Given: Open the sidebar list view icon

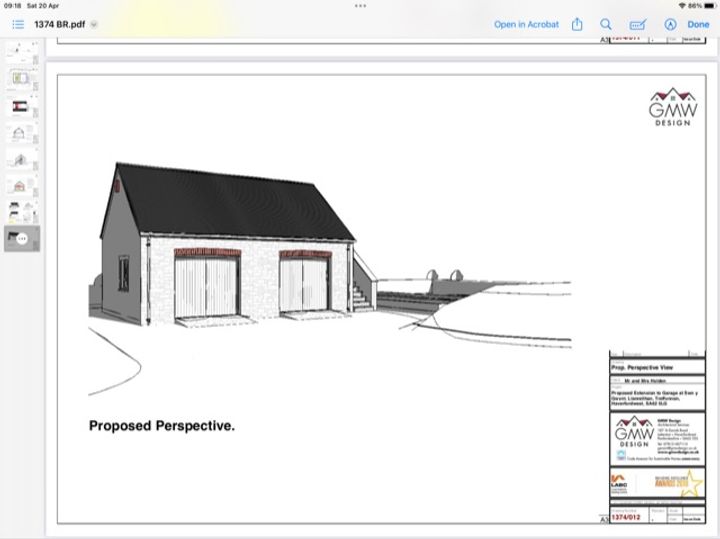Looking at the screenshot, I should [18, 24].
